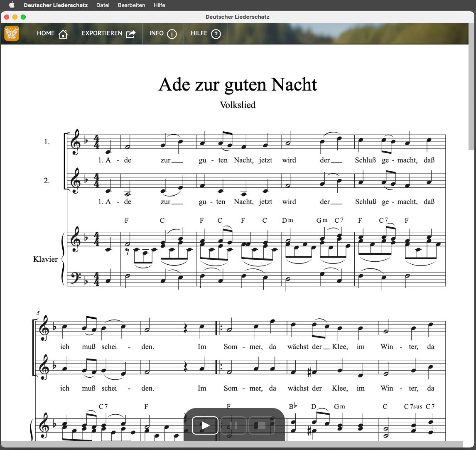The width and height of the screenshot is (476, 450).
Task: Show song INFO from the toolbar
Action: pyautogui.click(x=163, y=33)
